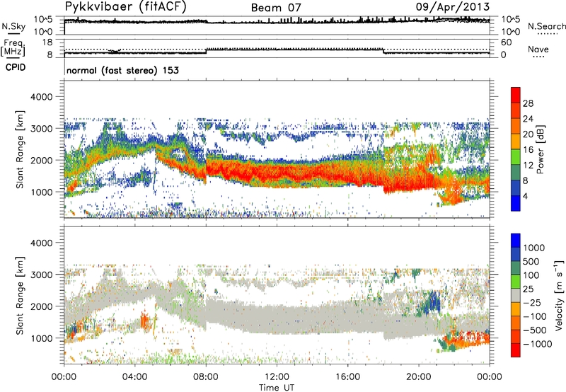
Task: Click the Freq. [MHz] axis label
Action: (13, 47)
